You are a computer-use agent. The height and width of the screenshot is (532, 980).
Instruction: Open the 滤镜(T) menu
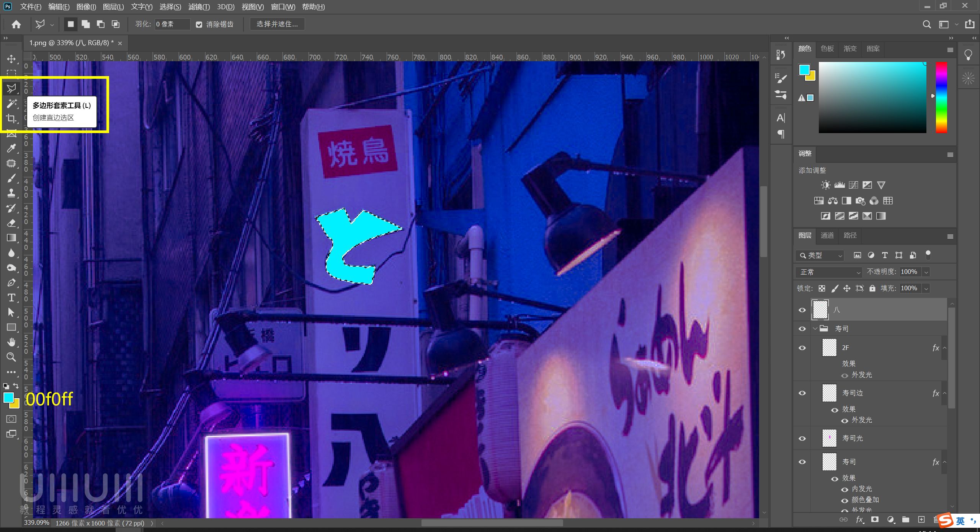[x=199, y=7]
